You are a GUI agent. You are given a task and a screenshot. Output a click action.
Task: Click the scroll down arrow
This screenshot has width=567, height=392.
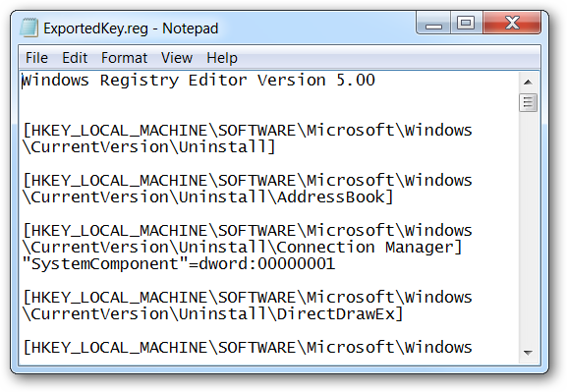click(x=528, y=353)
